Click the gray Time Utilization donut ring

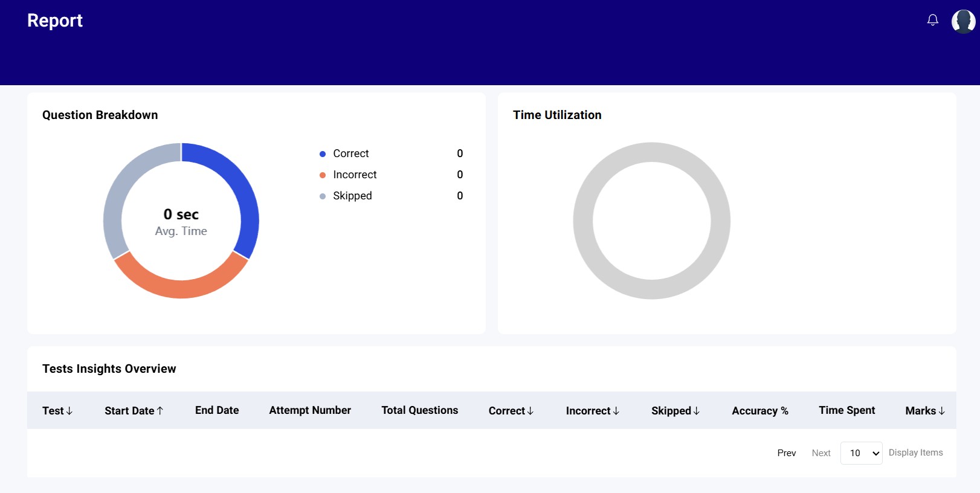click(x=652, y=152)
